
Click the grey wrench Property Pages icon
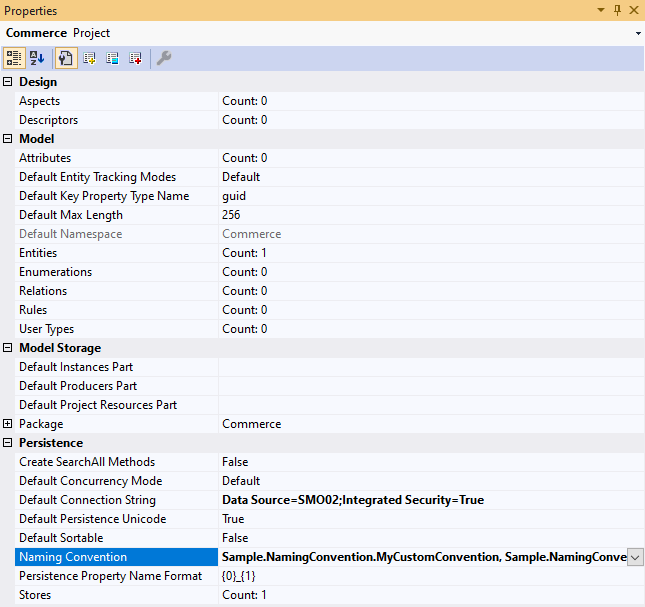pyautogui.click(x=164, y=58)
